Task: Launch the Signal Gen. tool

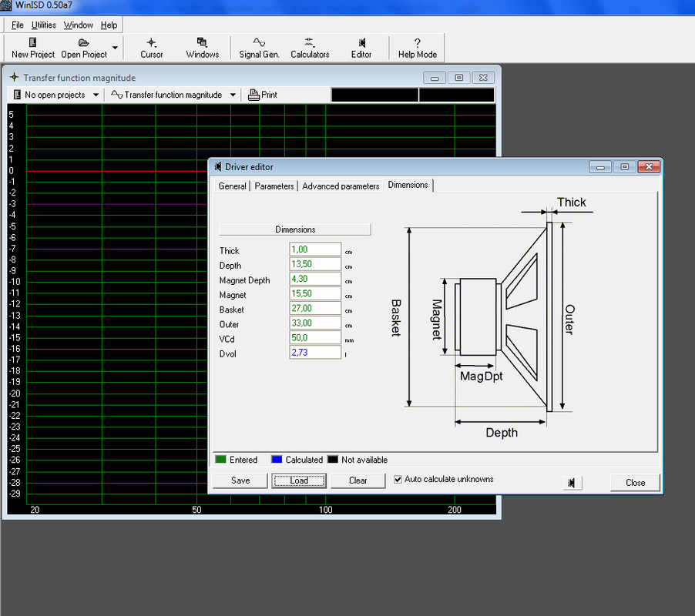Action: 260,48
